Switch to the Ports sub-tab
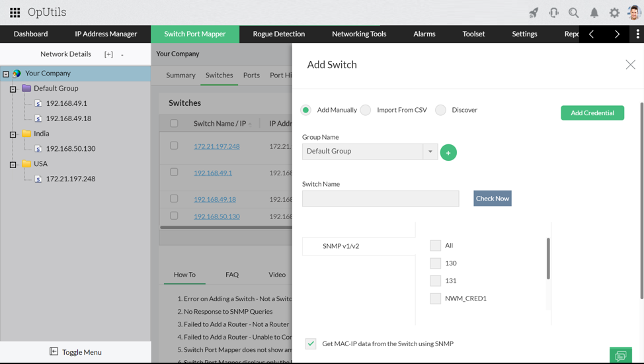The width and height of the screenshot is (644, 364). pos(251,75)
